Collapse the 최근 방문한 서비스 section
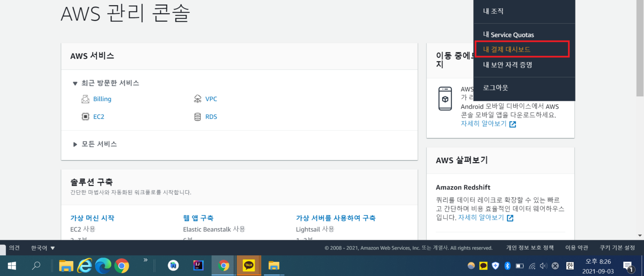644x276 pixels. click(75, 83)
